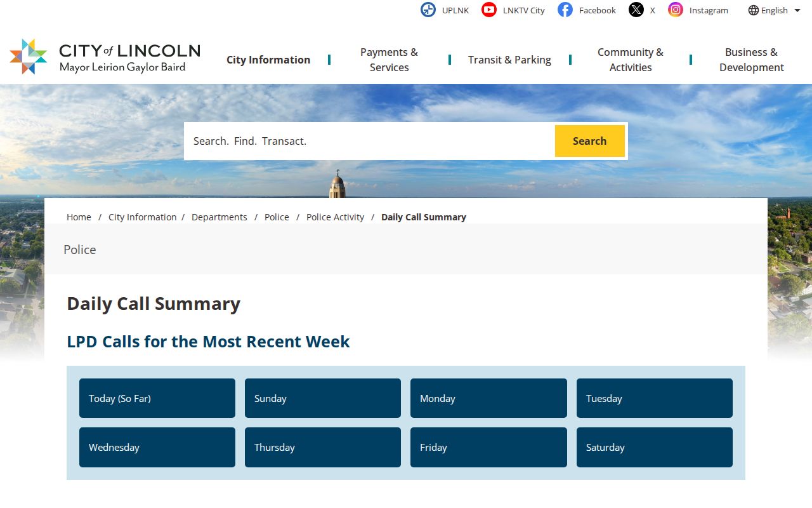View Today (So Far) calls
Image resolution: width=812 pixels, height=508 pixels.
tap(157, 398)
